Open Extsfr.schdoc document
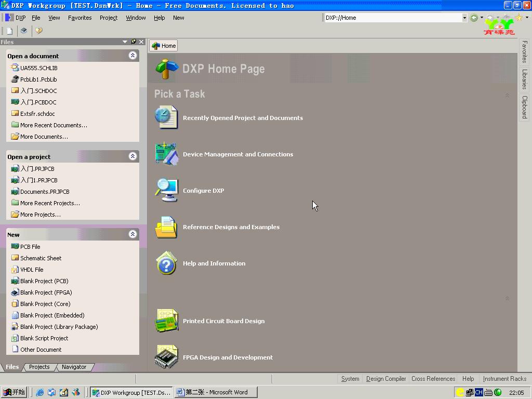The height and width of the screenshot is (399, 532). click(37, 114)
